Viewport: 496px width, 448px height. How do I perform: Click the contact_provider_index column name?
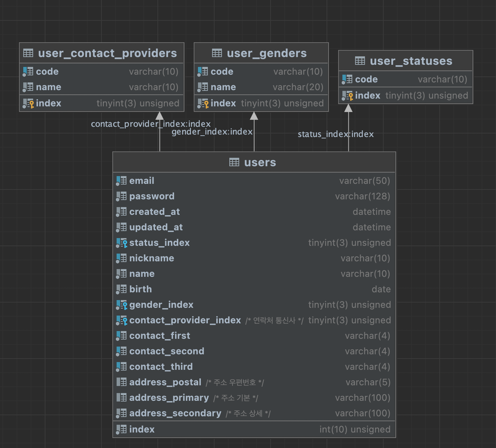tap(185, 320)
